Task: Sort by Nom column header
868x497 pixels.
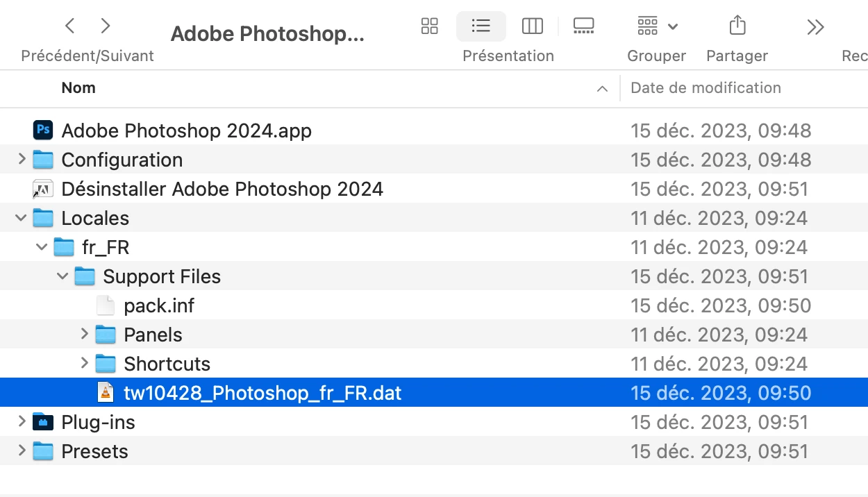Action: (78, 88)
